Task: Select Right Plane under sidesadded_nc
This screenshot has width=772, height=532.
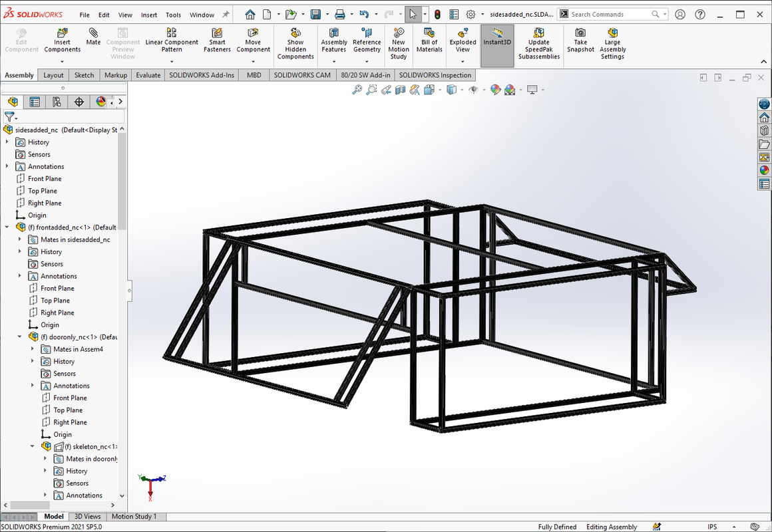Action: pyautogui.click(x=45, y=203)
